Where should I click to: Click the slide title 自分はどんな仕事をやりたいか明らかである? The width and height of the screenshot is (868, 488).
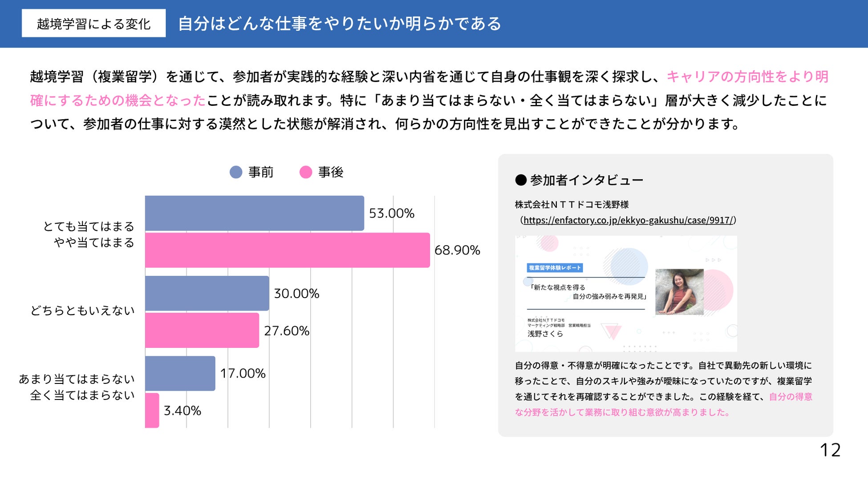pyautogui.click(x=339, y=24)
